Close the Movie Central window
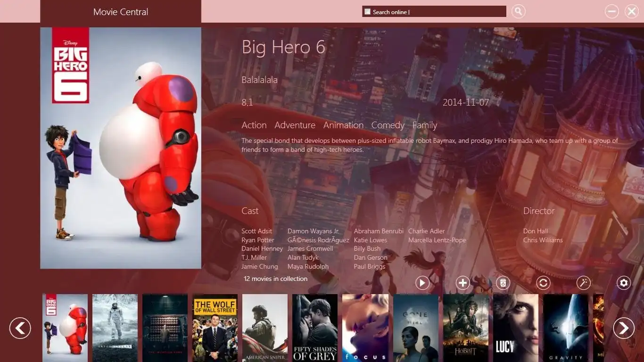Screen dimensions: 644x362 (x=632, y=11)
